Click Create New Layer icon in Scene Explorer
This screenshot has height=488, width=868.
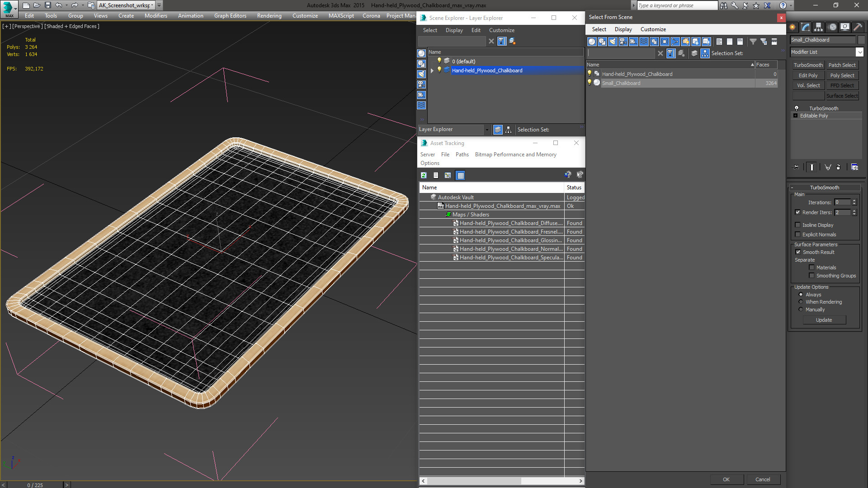pos(512,41)
